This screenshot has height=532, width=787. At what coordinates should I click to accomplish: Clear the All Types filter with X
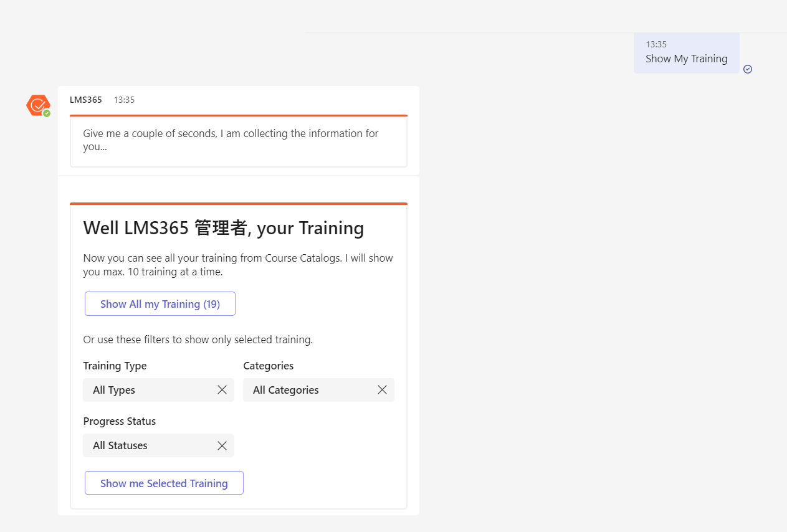tap(222, 390)
